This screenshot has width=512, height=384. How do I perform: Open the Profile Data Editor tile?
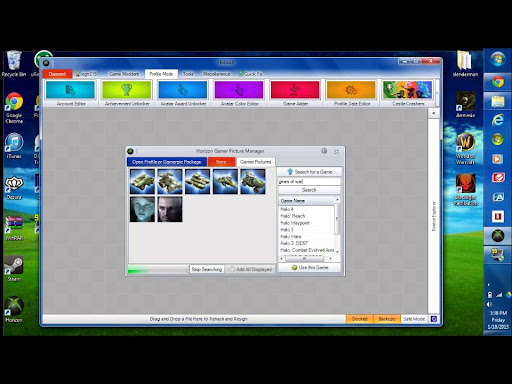(x=351, y=93)
